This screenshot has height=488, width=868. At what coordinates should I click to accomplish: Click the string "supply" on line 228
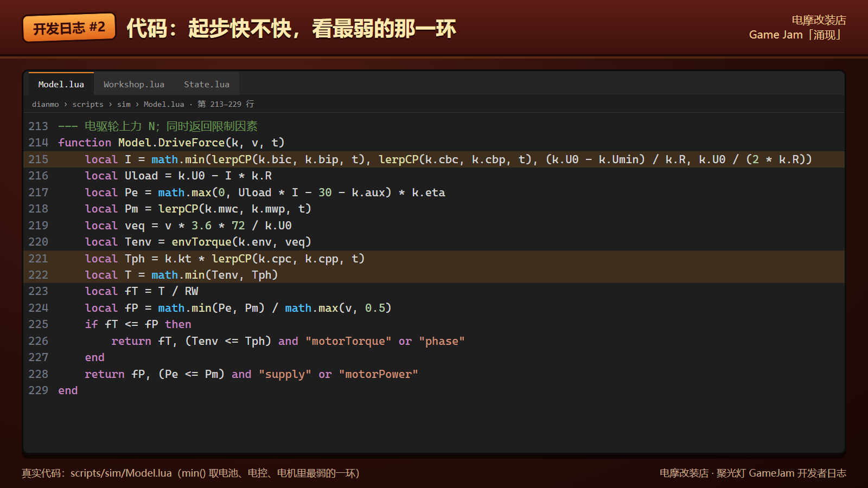(x=285, y=374)
